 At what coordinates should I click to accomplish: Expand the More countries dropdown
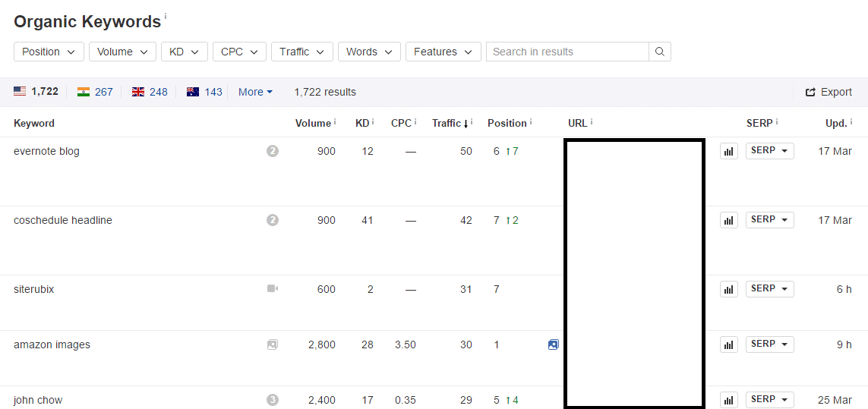[255, 92]
